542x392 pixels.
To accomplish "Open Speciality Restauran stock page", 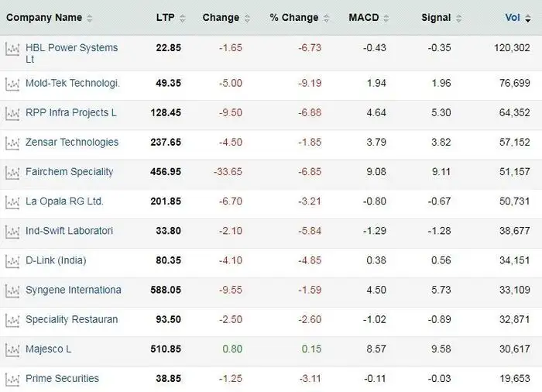I will [x=71, y=319].
